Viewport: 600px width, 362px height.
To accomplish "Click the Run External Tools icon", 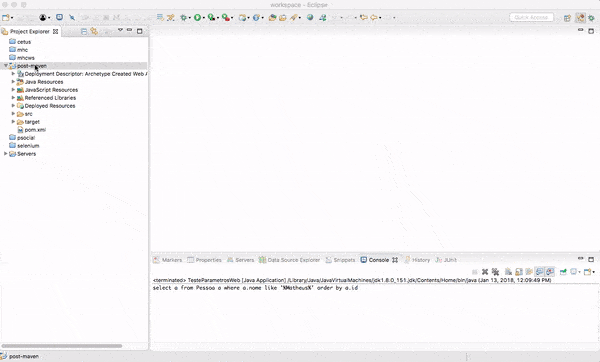I will pos(226,17).
